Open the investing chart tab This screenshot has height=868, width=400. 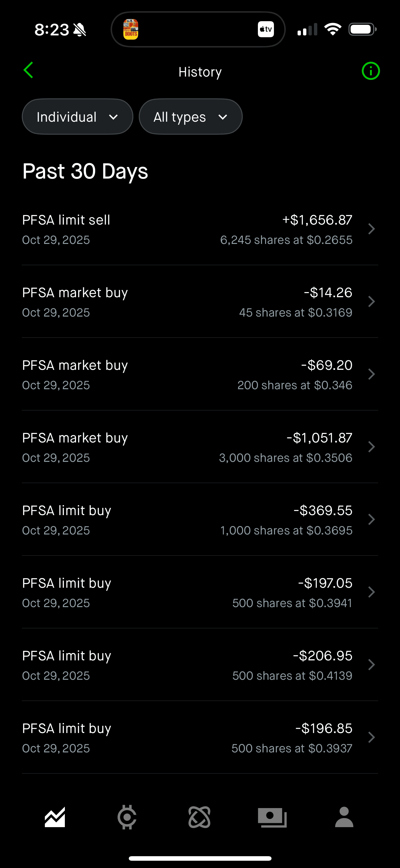coord(55,817)
